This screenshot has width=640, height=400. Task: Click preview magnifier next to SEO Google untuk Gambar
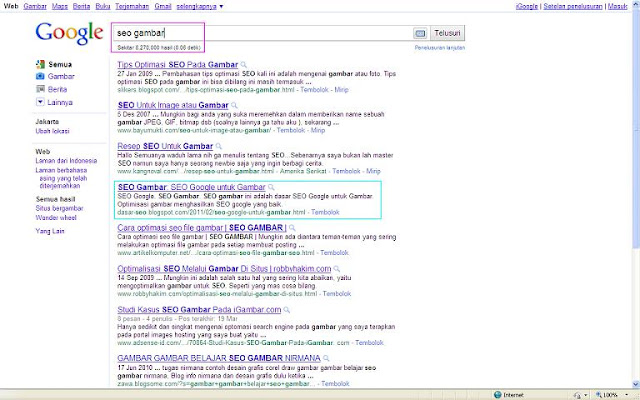click(x=271, y=187)
